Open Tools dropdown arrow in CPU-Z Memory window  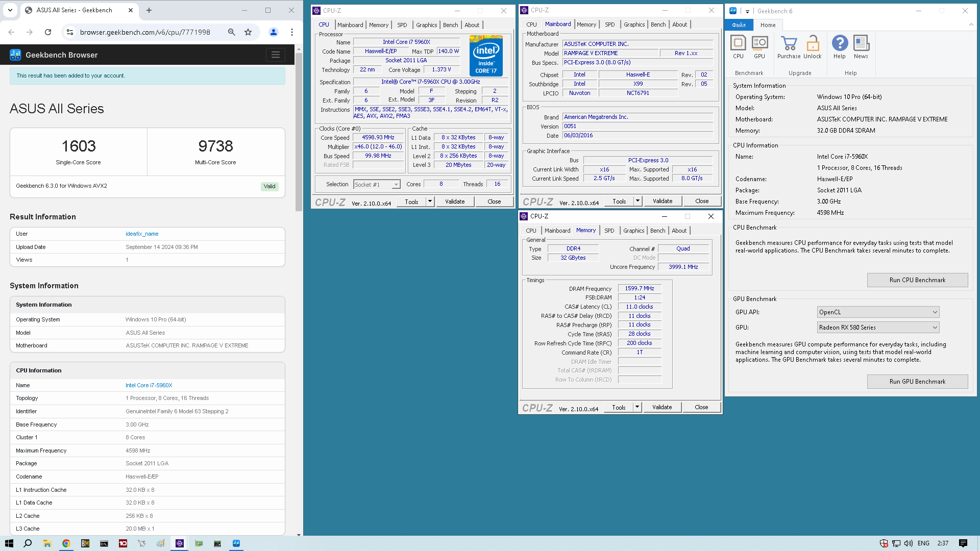click(637, 407)
